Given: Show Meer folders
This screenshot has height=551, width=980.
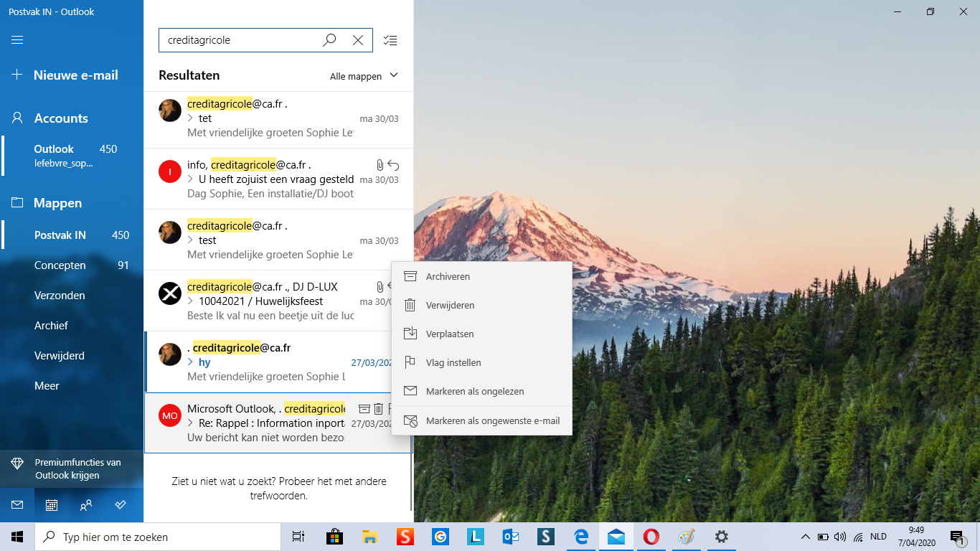Looking at the screenshot, I should (x=72, y=386).
